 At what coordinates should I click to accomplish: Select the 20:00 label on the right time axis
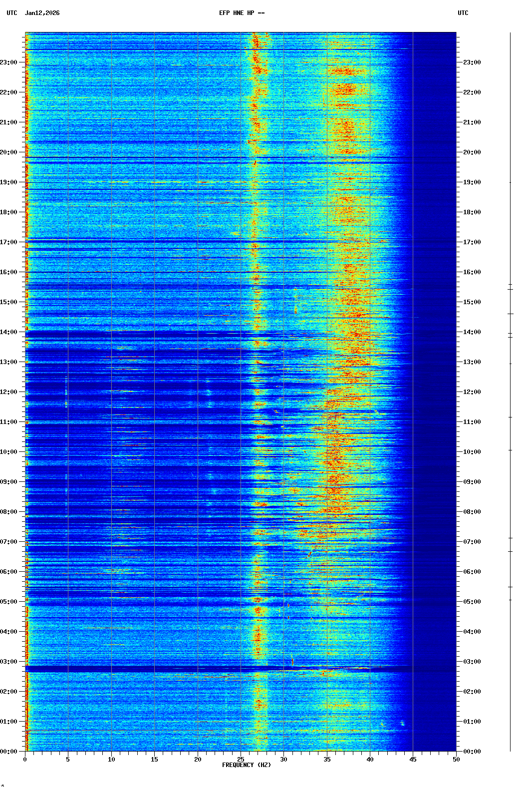click(472, 152)
